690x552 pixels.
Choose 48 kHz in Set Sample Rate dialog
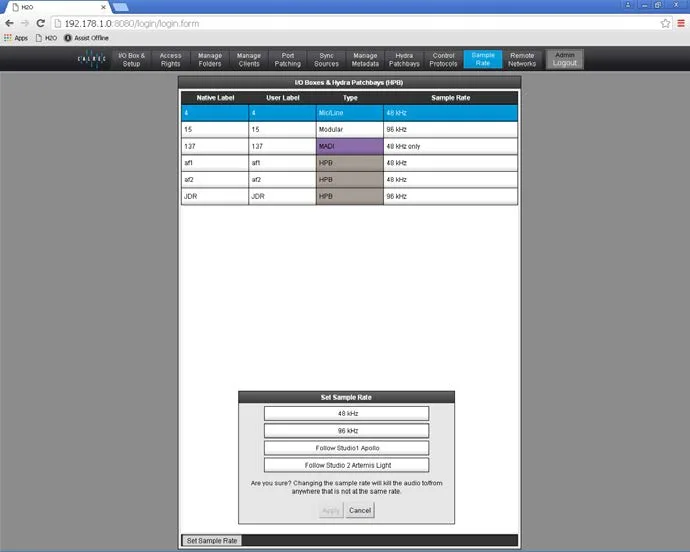[x=346, y=413]
